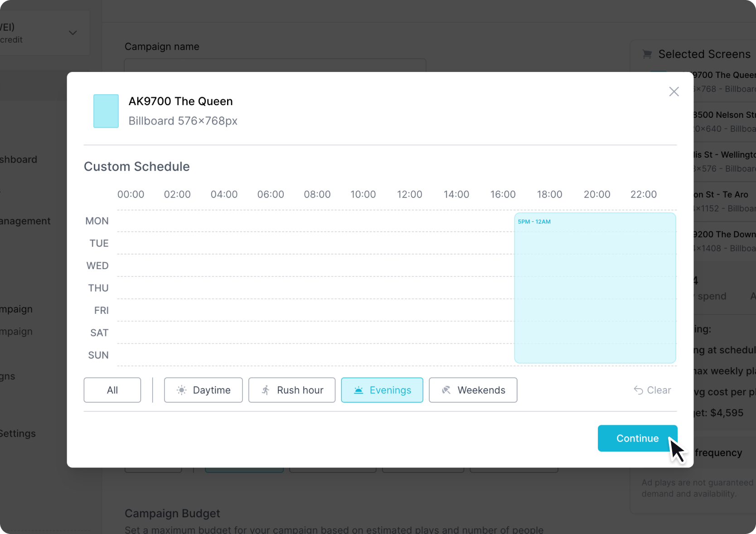Image resolution: width=756 pixels, height=534 pixels.
Task: Click the 18:00 time header
Action: point(550,194)
